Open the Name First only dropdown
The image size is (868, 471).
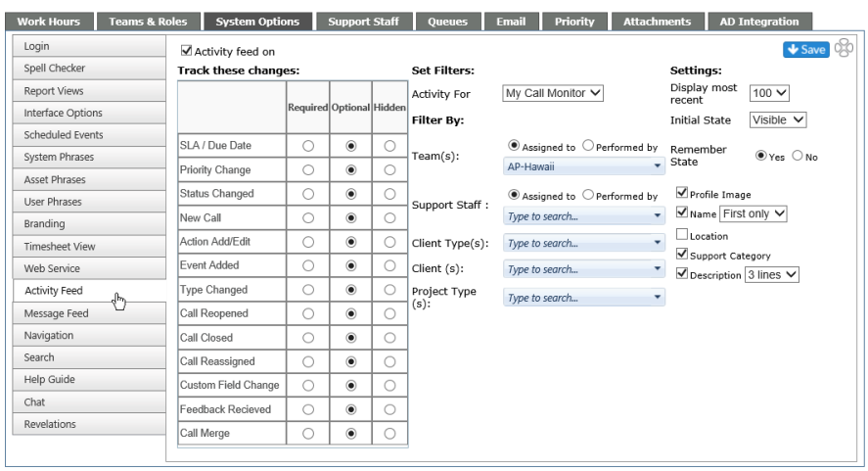pyautogui.click(x=754, y=213)
